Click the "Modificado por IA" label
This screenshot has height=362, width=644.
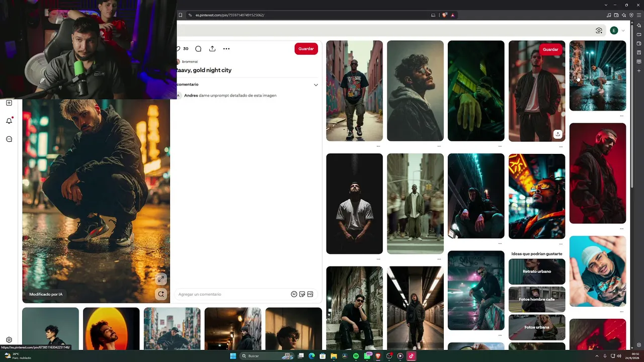pyautogui.click(x=46, y=294)
